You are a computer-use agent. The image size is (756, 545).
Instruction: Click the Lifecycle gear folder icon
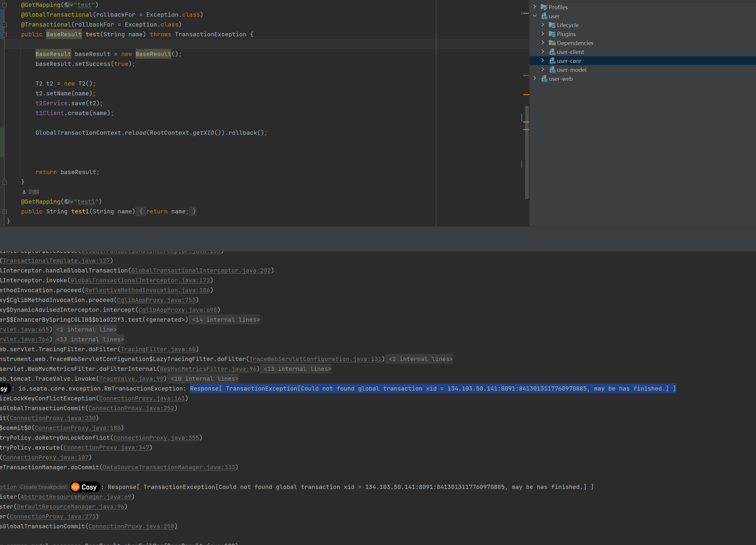552,25
